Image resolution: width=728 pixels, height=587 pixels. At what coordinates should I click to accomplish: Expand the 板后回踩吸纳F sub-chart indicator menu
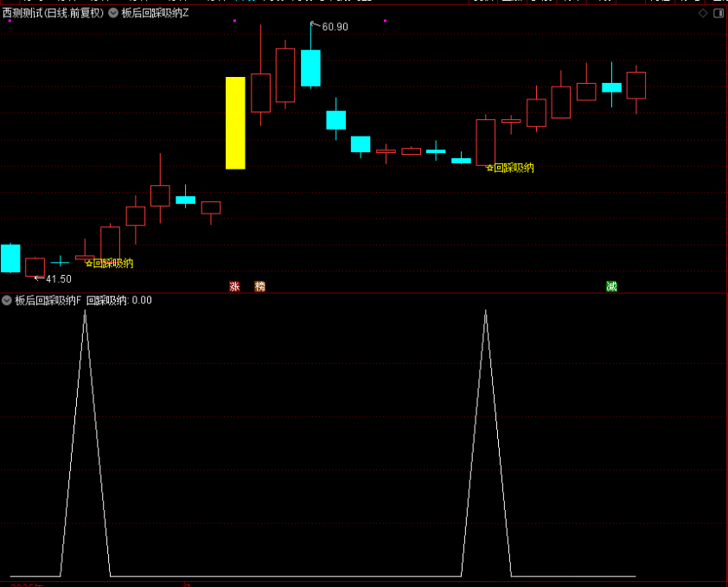[x=7, y=301]
